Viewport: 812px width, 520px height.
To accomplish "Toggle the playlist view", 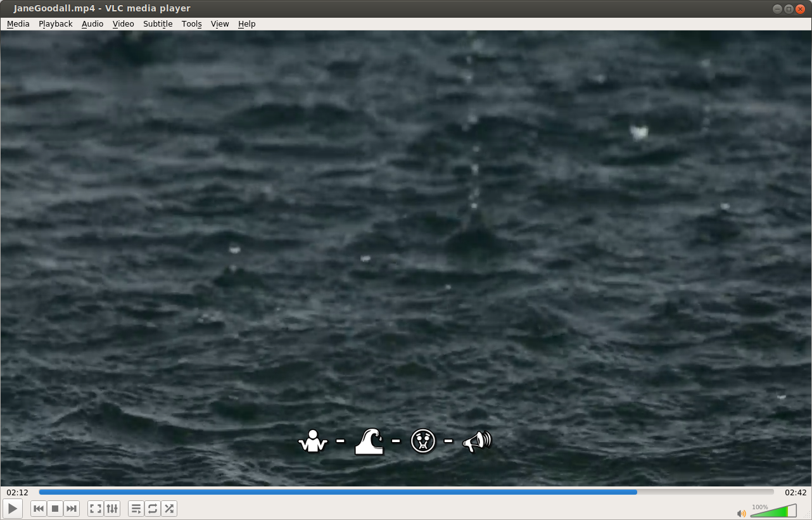I will pyautogui.click(x=136, y=509).
